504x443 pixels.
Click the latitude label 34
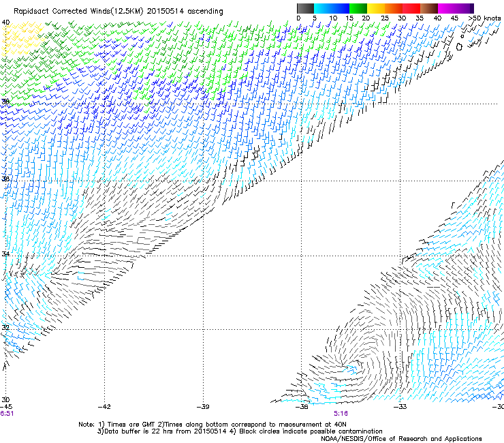tap(5, 254)
